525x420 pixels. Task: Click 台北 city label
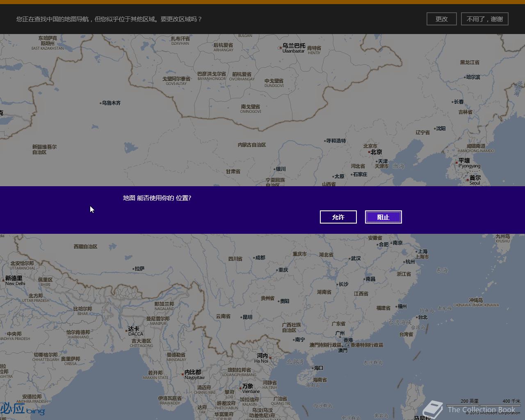(422, 317)
